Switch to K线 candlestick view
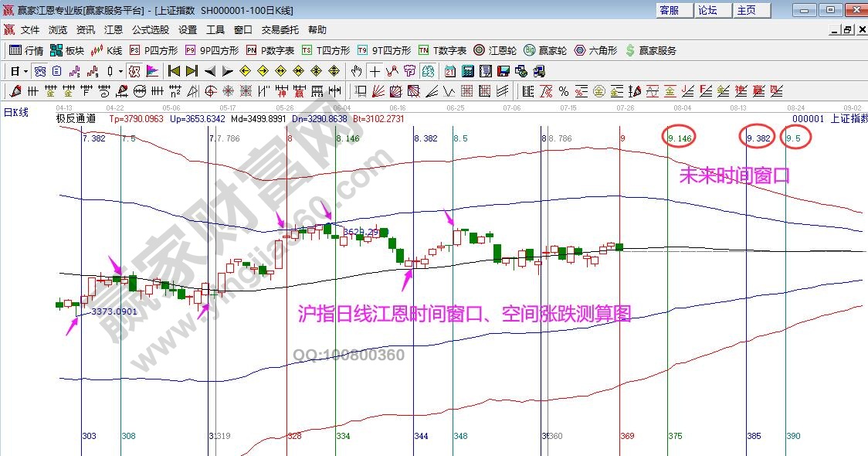The height and width of the screenshot is (456, 868). coord(105,51)
